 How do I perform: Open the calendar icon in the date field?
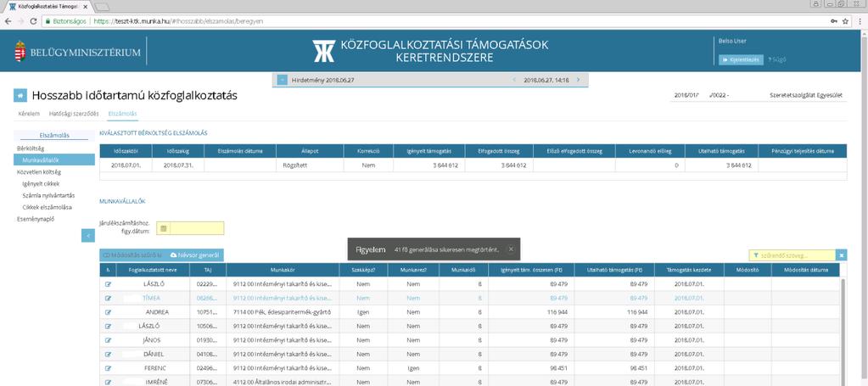pos(163,228)
